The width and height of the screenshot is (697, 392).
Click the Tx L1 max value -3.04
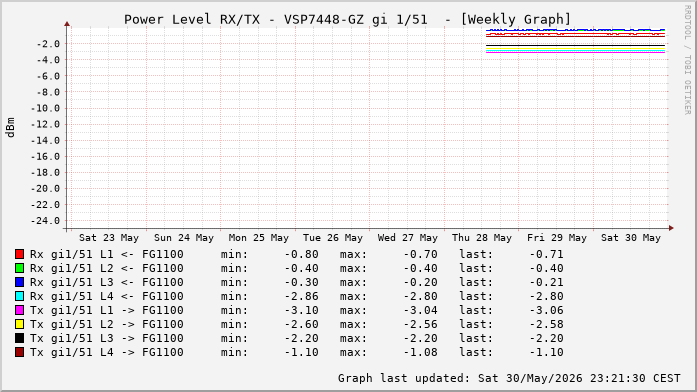[421, 310]
